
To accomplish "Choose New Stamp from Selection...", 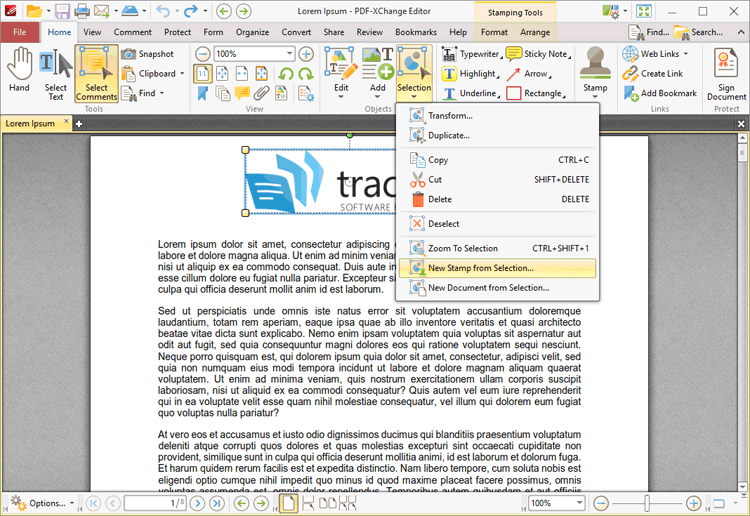I will [497, 268].
